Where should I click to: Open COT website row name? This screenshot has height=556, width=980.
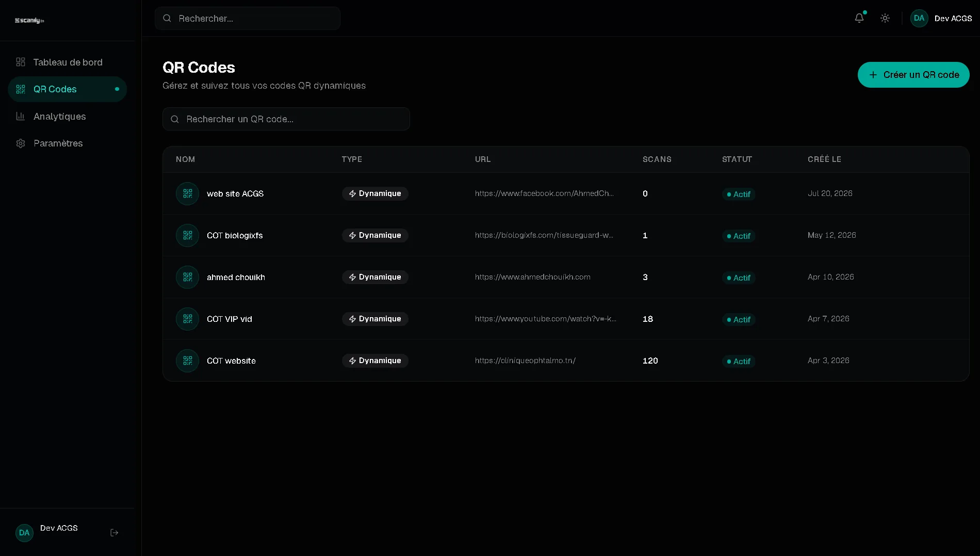(x=231, y=361)
